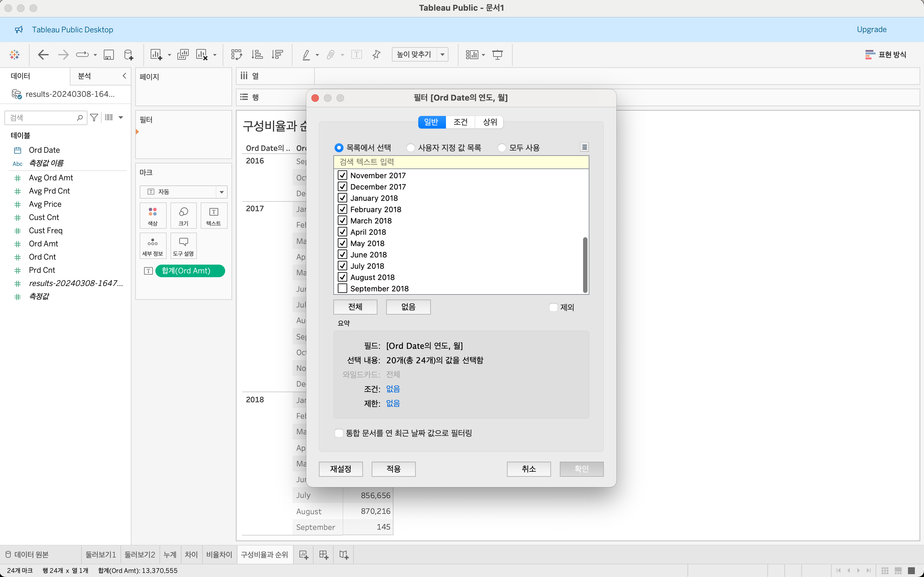Click the swap rows and columns icon

pos(236,55)
